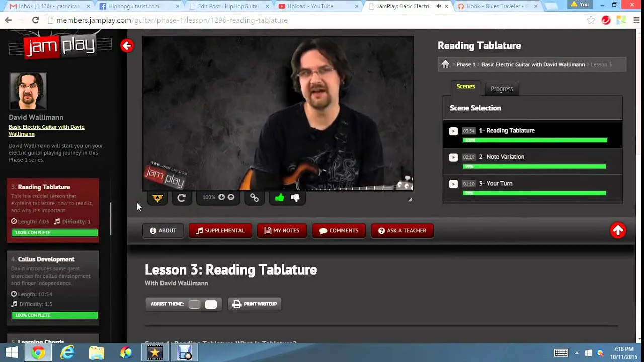Give the lesson a thumbs down

[295, 198]
